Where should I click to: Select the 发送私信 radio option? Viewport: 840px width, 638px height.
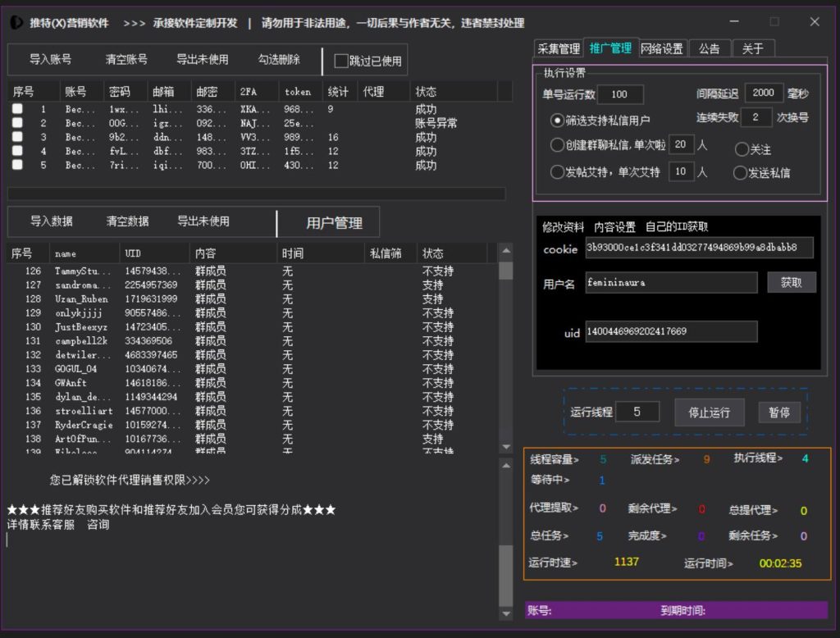pos(739,172)
